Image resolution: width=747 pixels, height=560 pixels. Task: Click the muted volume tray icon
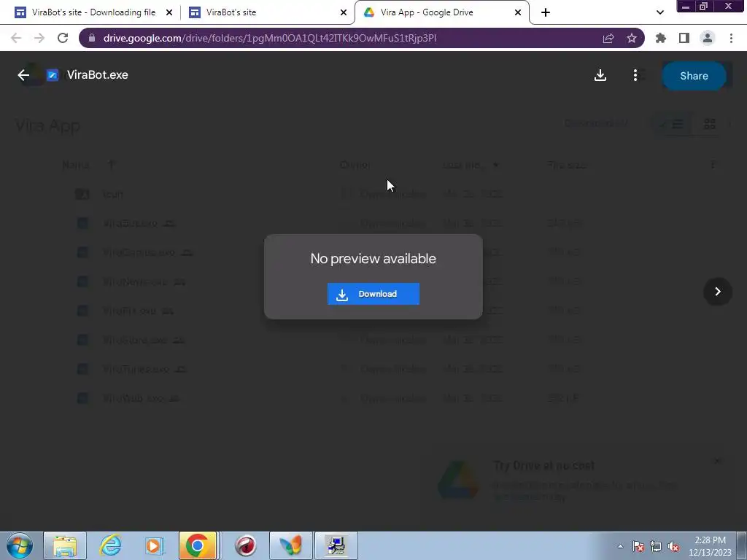(673, 546)
